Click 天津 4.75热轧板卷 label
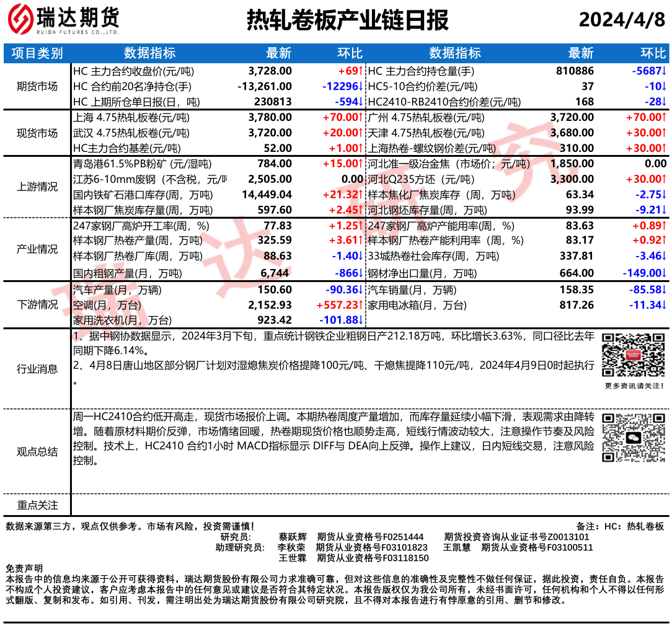Image resolution: width=672 pixels, height=626 pixels. [426, 133]
